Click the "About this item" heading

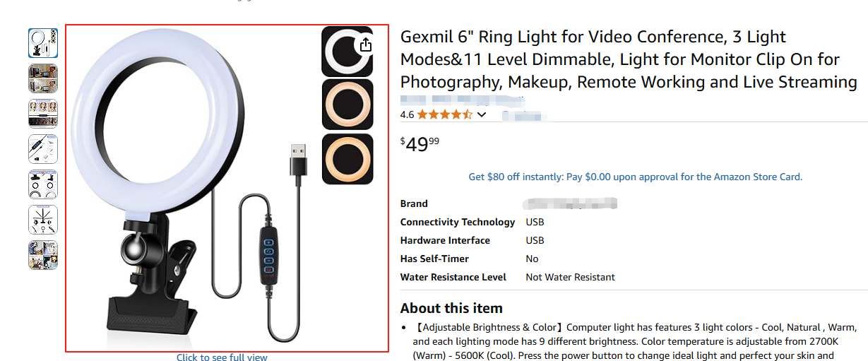pyautogui.click(x=451, y=308)
